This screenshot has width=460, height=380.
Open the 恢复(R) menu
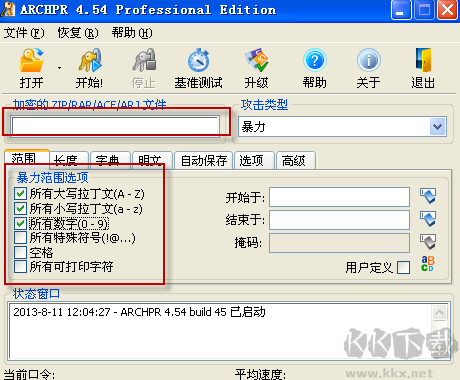78,33
